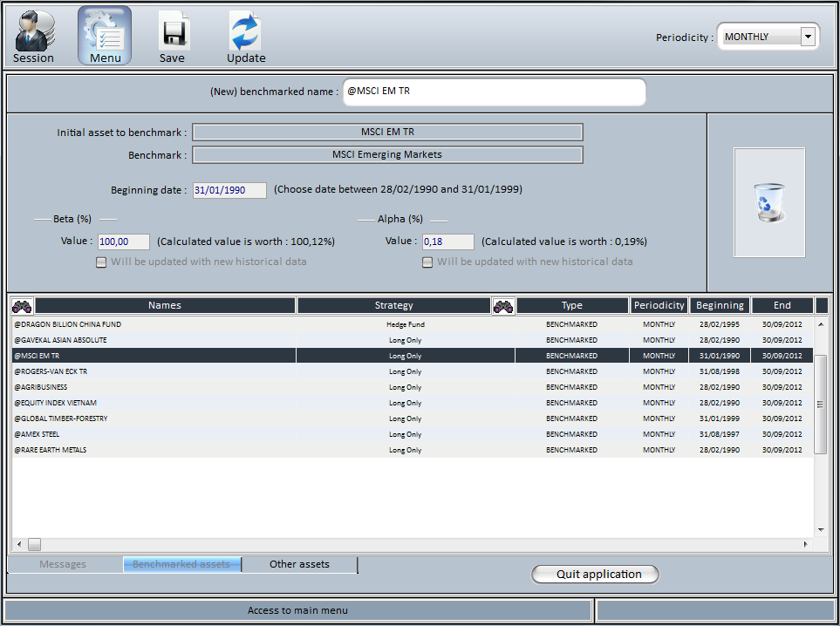This screenshot has height=626, width=840.
Task: Click the vertical scrollbar thumb in table
Action: [x=821, y=405]
